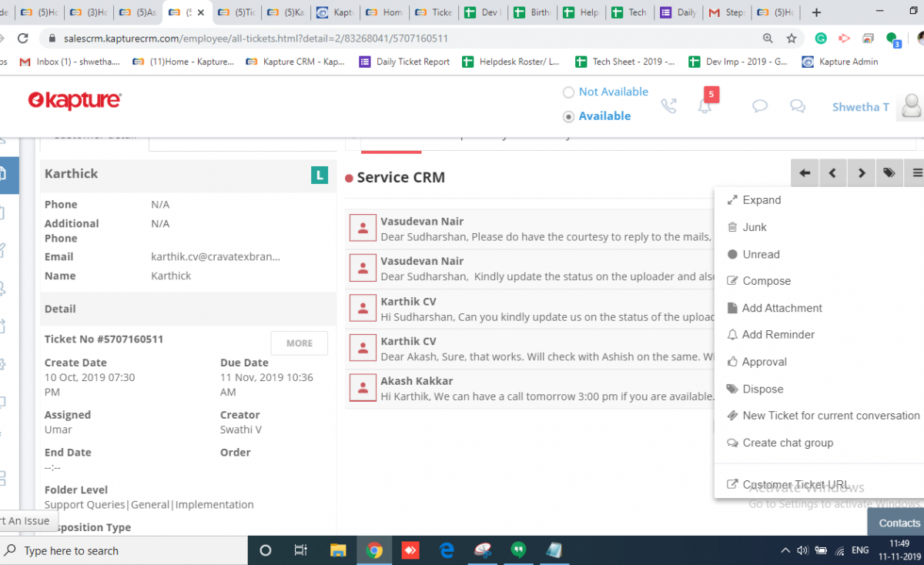Click avatar of Karthik CV 'Hi Sudharshan' message
924x565 pixels.
point(363,308)
